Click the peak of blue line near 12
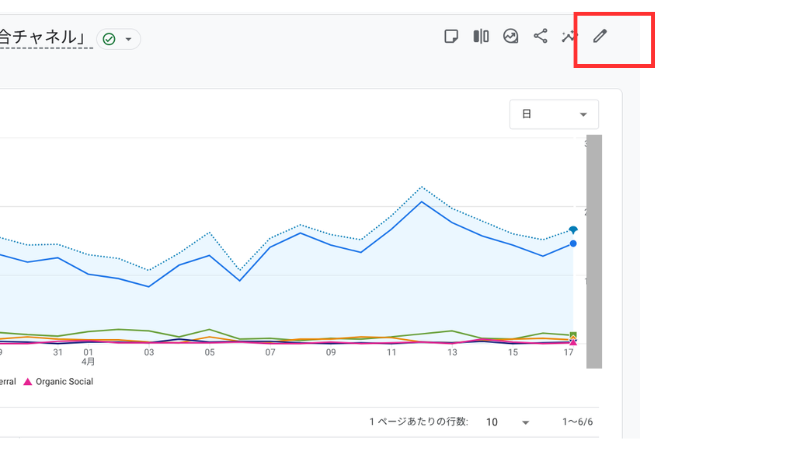The image size is (800, 450). (x=421, y=201)
